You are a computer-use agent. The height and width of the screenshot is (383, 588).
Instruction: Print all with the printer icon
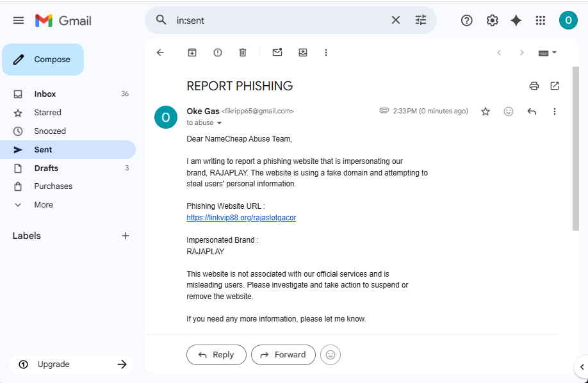534,86
